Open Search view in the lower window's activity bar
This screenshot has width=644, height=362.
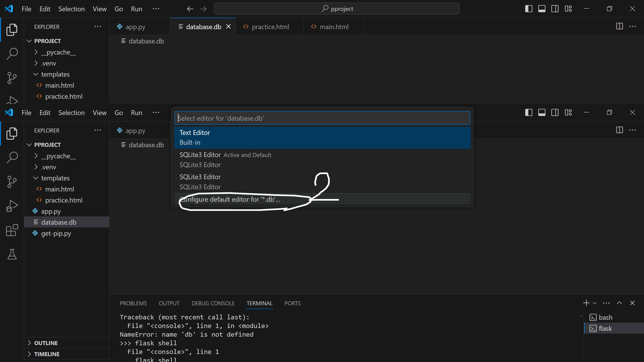[12, 157]
